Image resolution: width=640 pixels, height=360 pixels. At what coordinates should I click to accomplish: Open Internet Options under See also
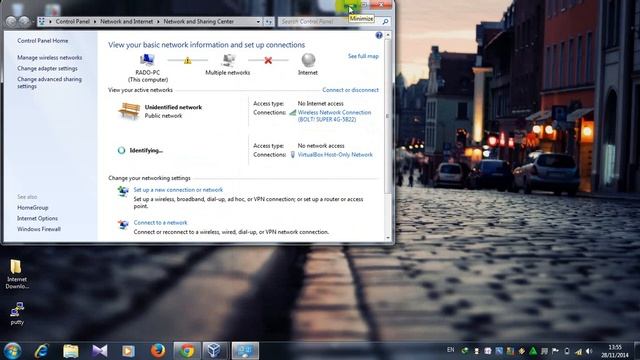coord(37,218)
